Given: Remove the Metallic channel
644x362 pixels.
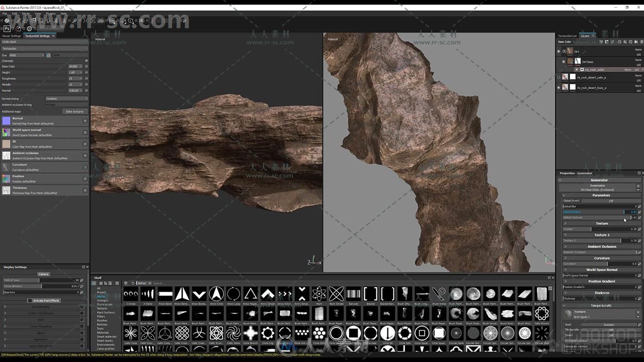Looking at the screenshot, I should pyautogui.click(x=86, y=84).
